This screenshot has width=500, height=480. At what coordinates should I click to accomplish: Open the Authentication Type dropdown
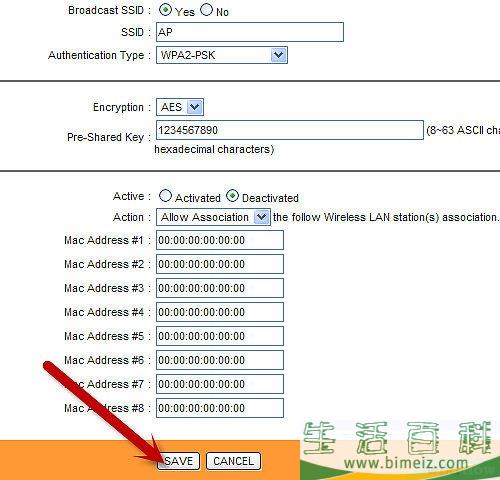(222, 55)
